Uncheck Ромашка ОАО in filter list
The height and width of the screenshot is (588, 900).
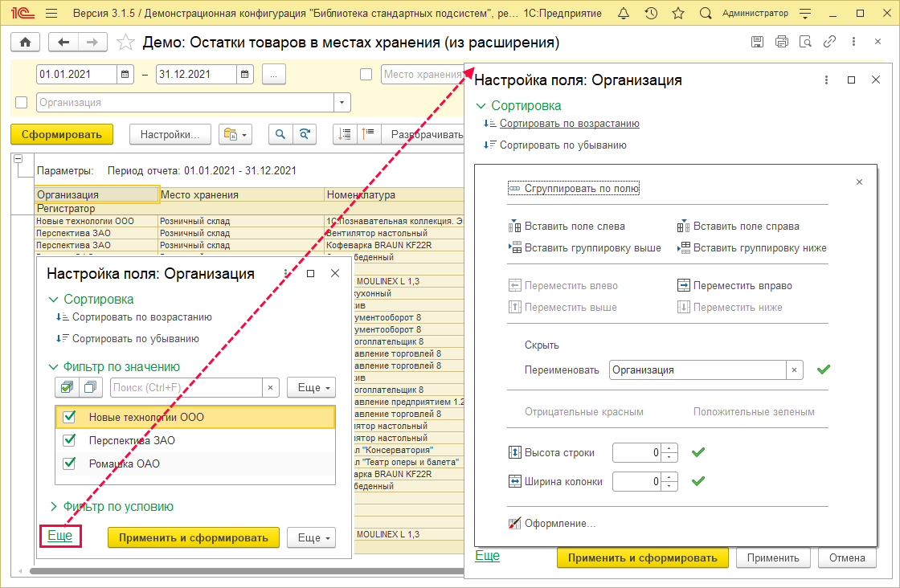(69, 463)
